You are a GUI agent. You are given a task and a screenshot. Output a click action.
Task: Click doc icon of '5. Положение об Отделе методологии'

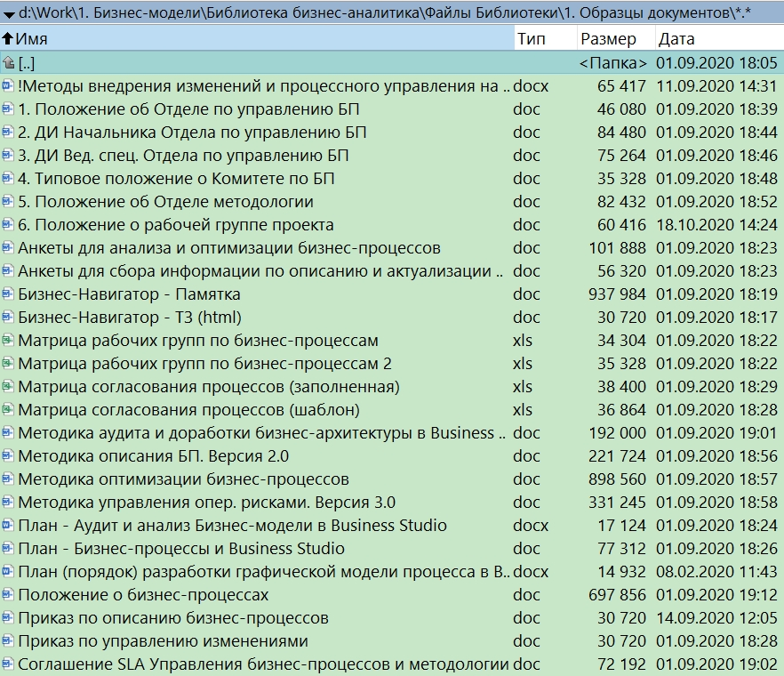7,201
